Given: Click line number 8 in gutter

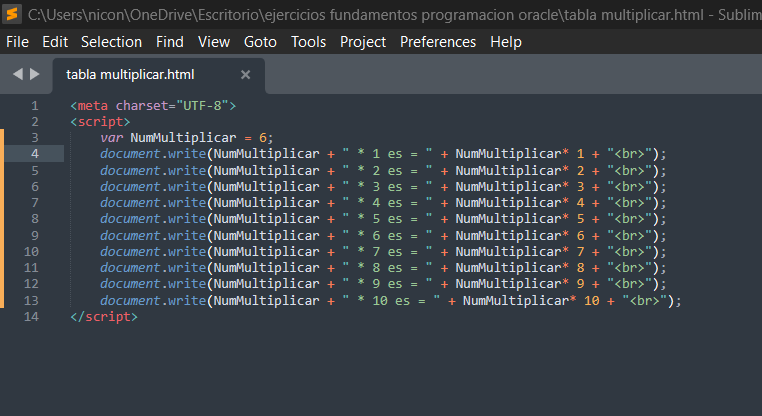Looking at the screenshot, I should pyautogui.click(x=35, y=219).
